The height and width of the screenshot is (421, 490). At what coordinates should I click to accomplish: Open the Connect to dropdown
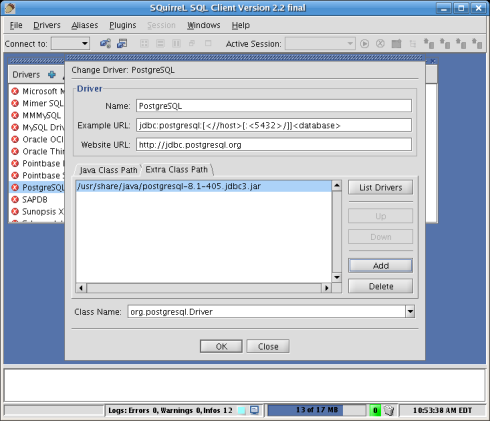point(70,44)
